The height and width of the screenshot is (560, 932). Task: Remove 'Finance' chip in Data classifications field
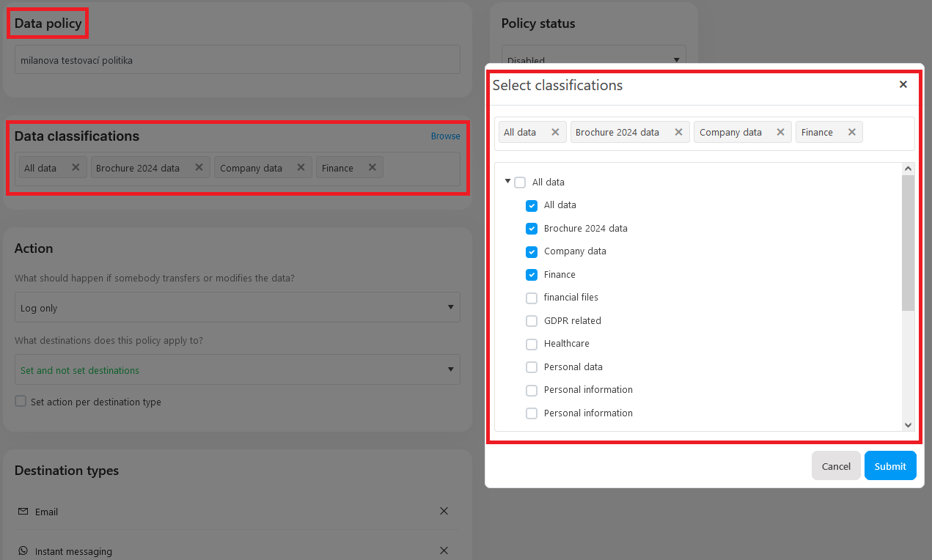(x=372, y=167)
